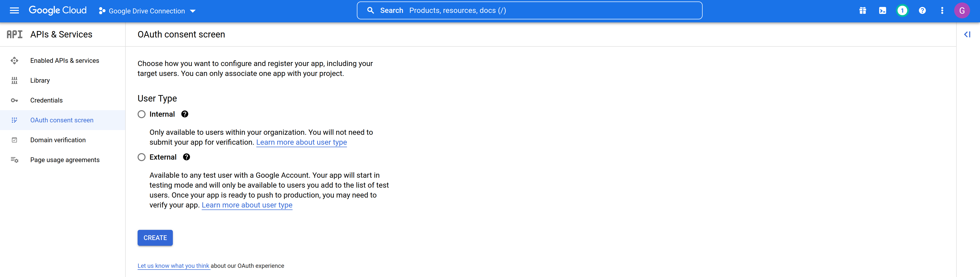Open Enabled APIs & services page
The image size is (980, 277).
pyautogui.click(x=64, y=60)
